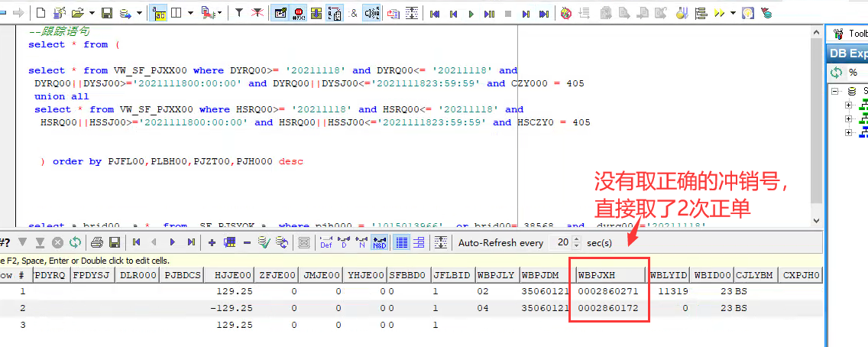Toggle the 'Def' column display mode
Image resolution: width=868 pixels, height=347 pixels.
[326, 242]
